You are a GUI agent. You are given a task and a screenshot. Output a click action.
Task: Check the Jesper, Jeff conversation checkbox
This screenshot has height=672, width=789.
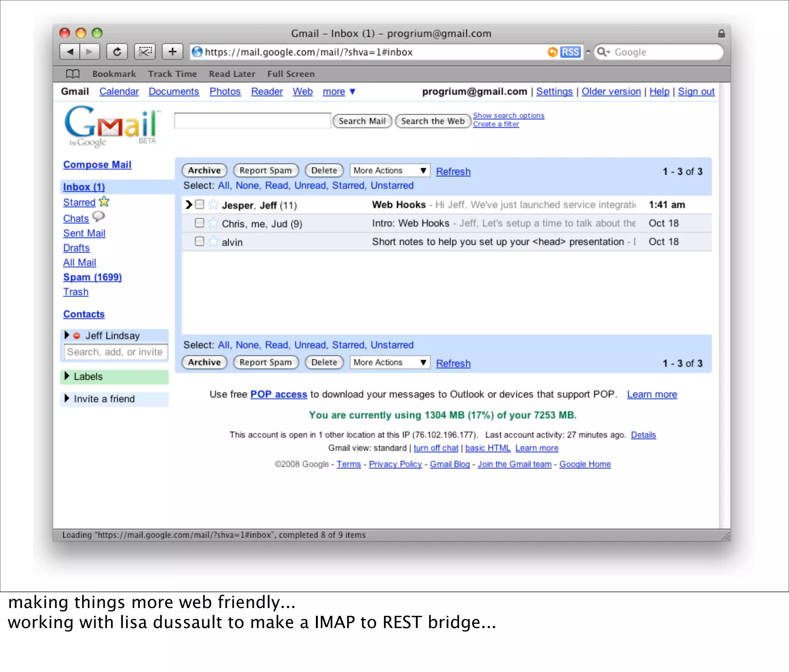(200, 204)
